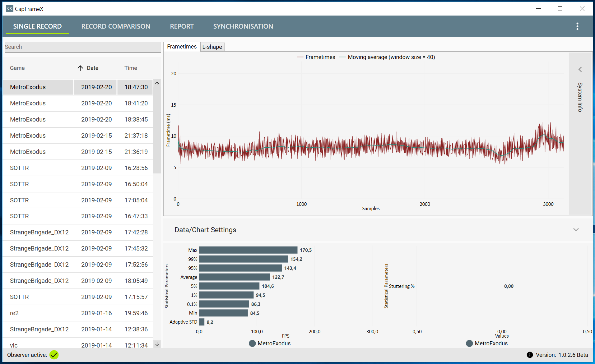Viewport: 595px width, 364px height.
Task: Expand the System Info side panel chevron
Action: (580, 69)
